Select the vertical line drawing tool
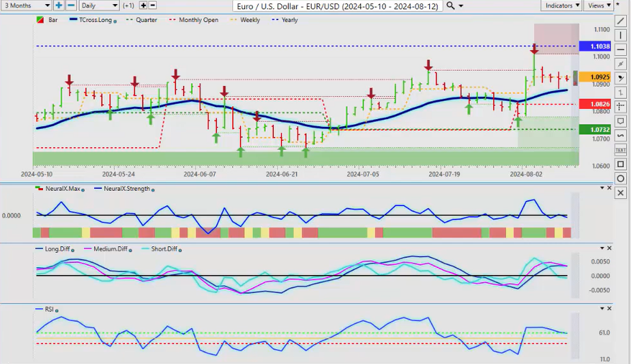 click(x=620, y=35)
